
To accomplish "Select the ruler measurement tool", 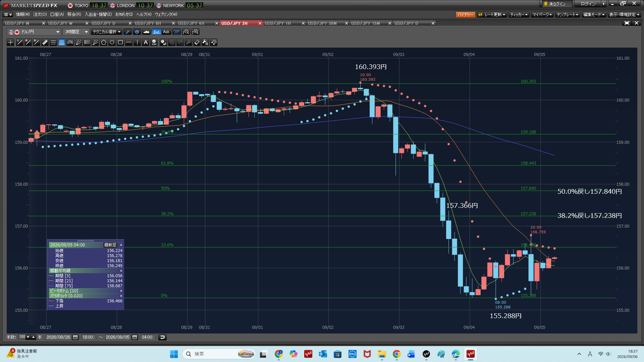I will [45, 42].
